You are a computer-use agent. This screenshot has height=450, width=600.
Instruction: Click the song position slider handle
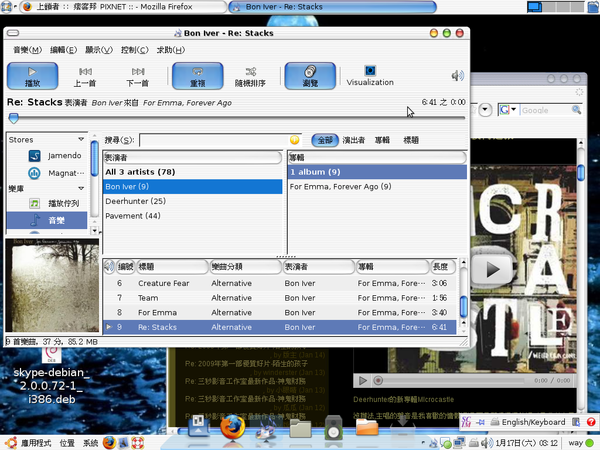[13, 118]
